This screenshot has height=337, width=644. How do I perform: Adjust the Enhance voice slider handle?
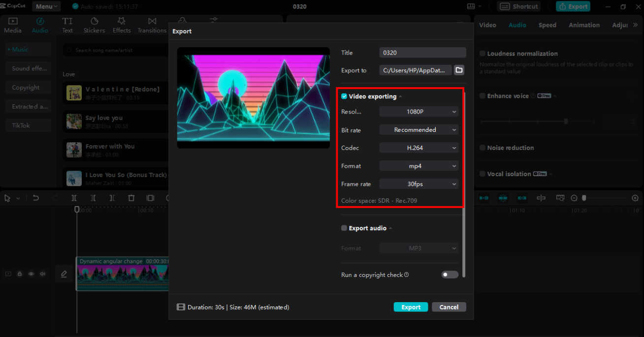[566, 121]
